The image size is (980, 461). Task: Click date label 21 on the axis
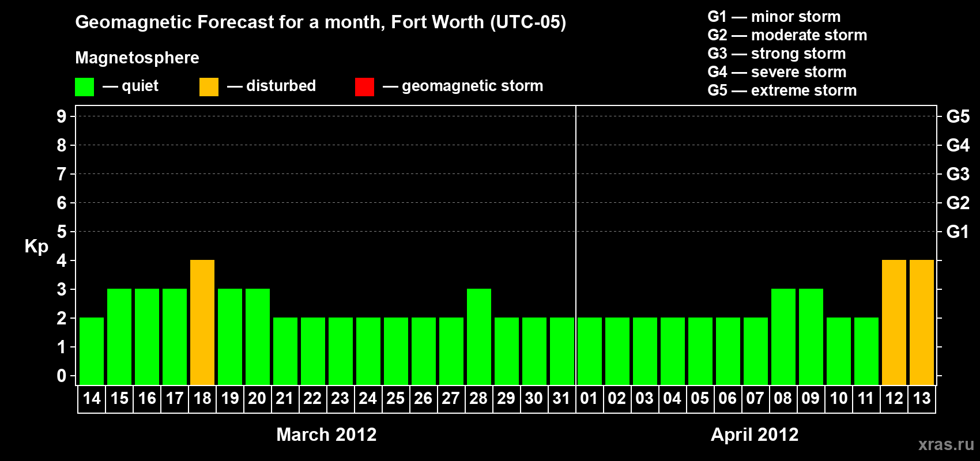click(285, 399)
